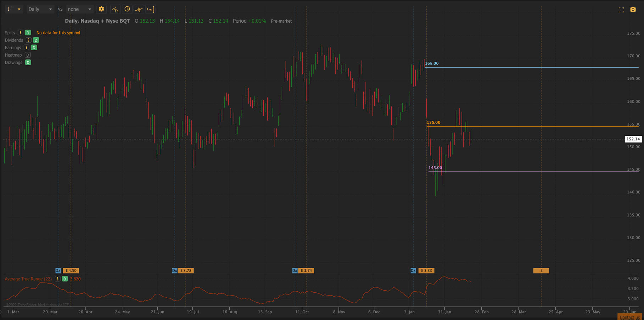Image resolution: width=644 pixels, height=320 pixels.
Task: Click the E 3.74 earnings marker
Action: (306, 271)
